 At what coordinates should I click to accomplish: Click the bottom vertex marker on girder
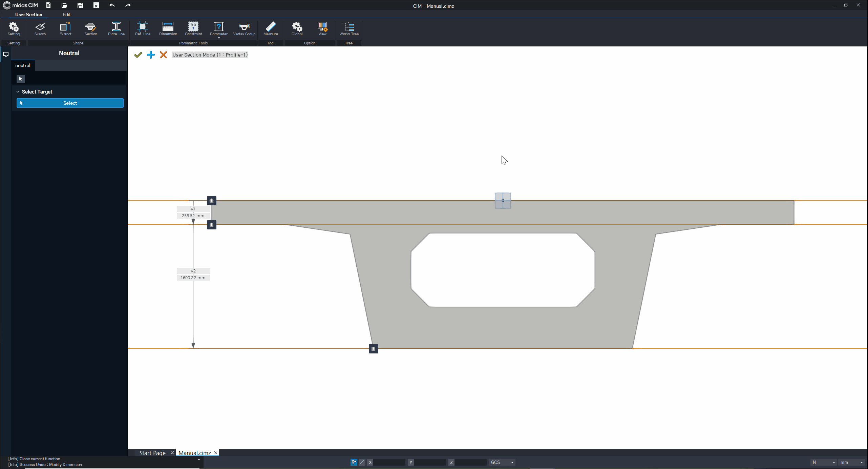tap(373, 349)
